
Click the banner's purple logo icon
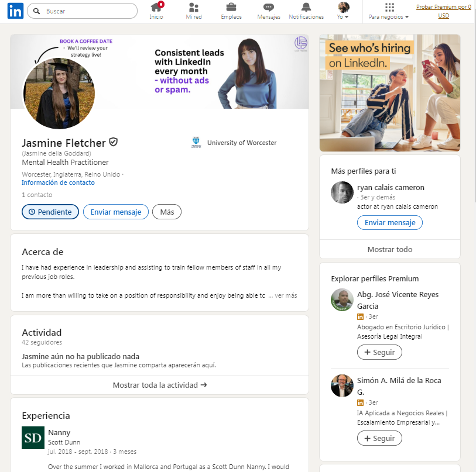click(x=301, y=43)
